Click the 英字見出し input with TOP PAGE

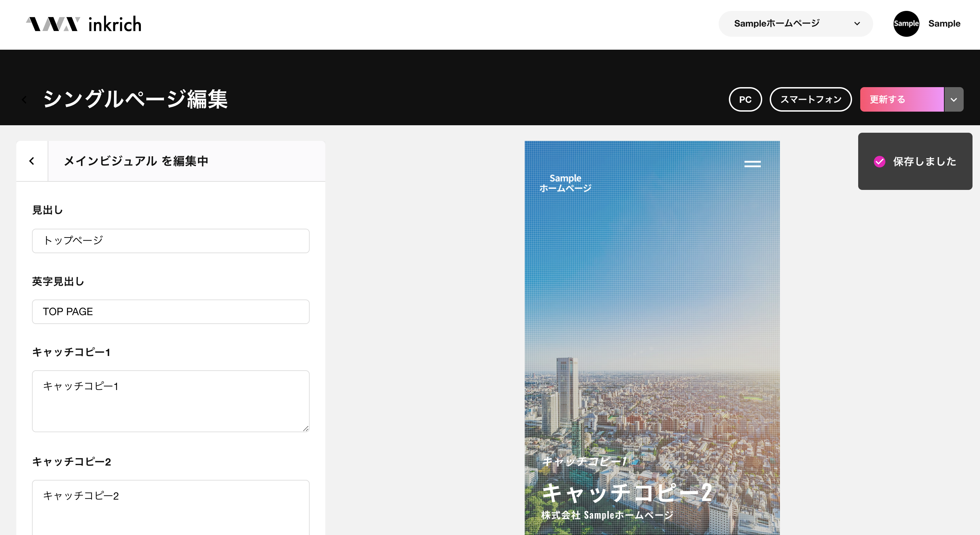point(170,311)
